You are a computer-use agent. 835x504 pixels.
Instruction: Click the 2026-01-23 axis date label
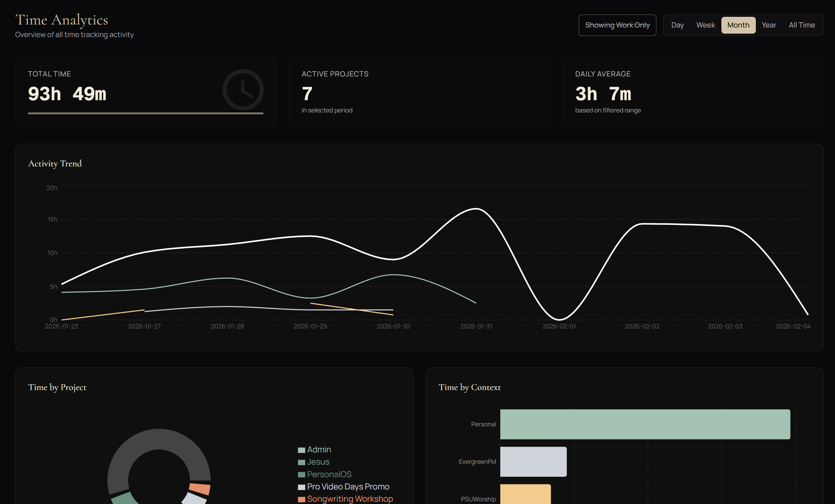[x=62, y=327]
